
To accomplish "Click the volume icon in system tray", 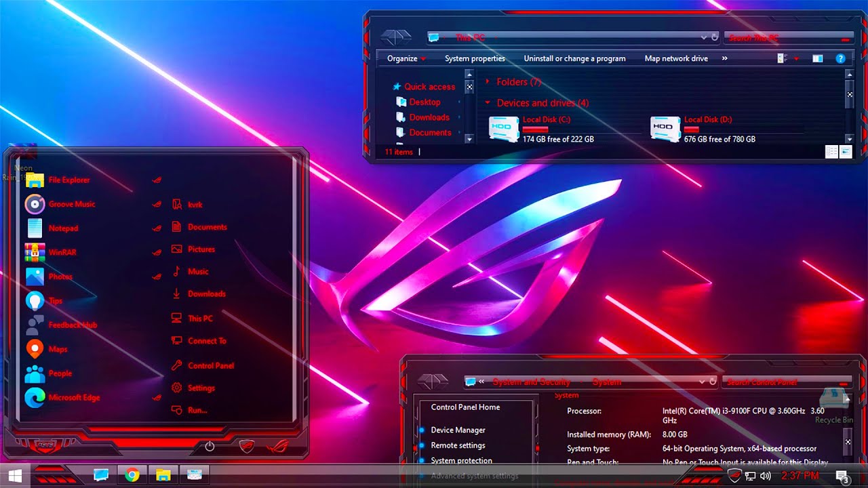I will pos(766,476).
